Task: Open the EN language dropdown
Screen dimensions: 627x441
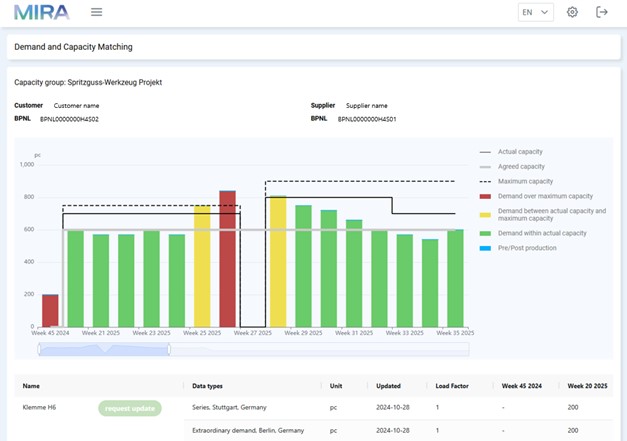Action: tap(536, 12)
